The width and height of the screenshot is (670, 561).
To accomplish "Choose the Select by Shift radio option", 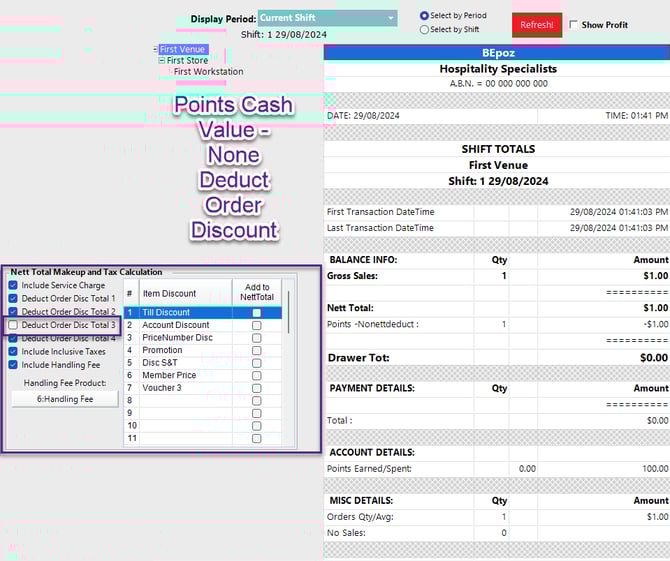I will pos(425,29).
